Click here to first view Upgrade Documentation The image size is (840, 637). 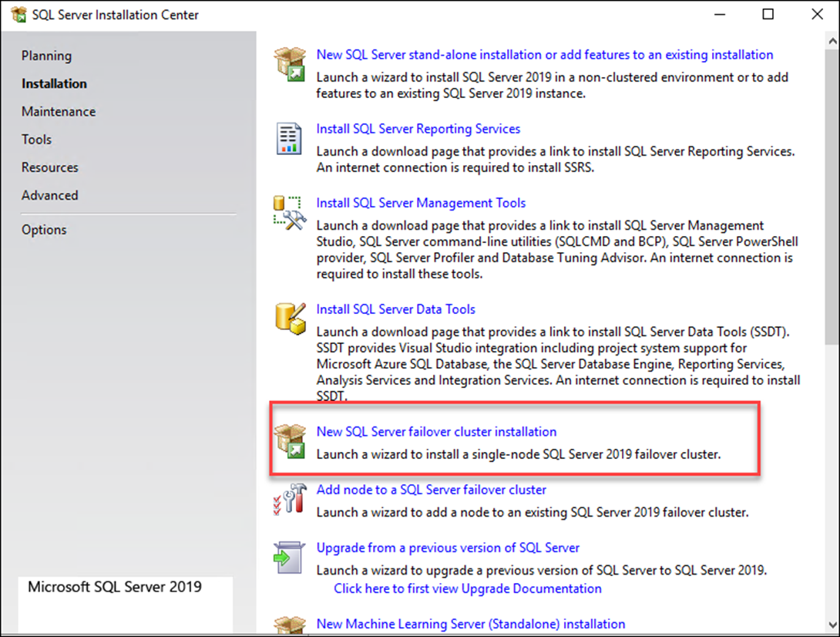468,588
